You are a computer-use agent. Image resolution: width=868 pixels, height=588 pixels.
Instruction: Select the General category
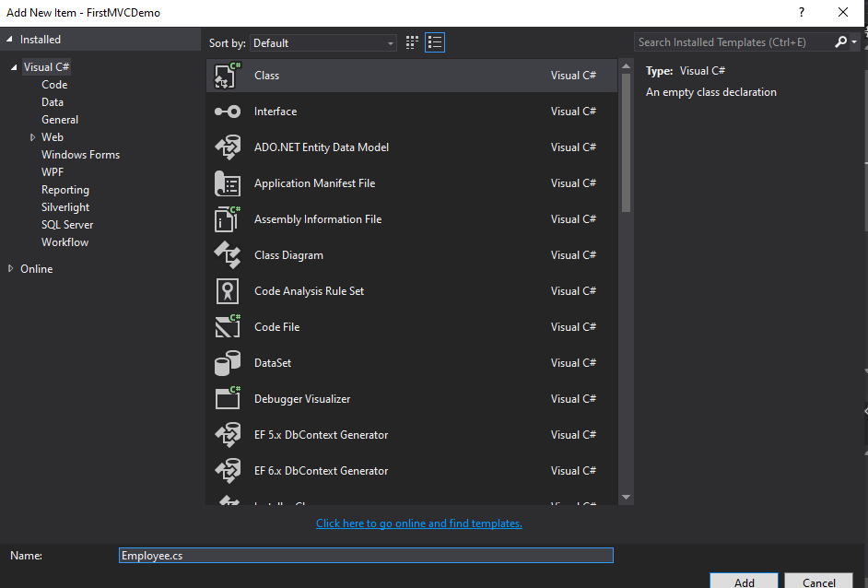(x=60, y=120)
